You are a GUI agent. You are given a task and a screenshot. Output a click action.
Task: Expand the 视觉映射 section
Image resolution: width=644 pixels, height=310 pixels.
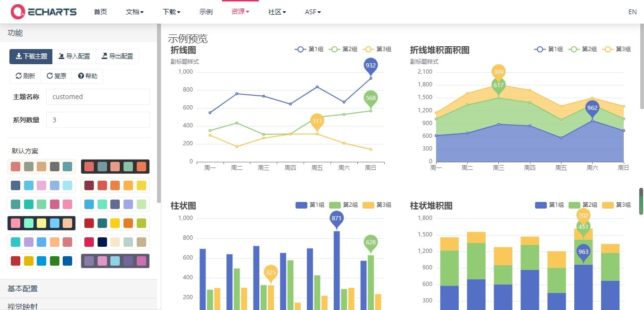click(78, 305)
